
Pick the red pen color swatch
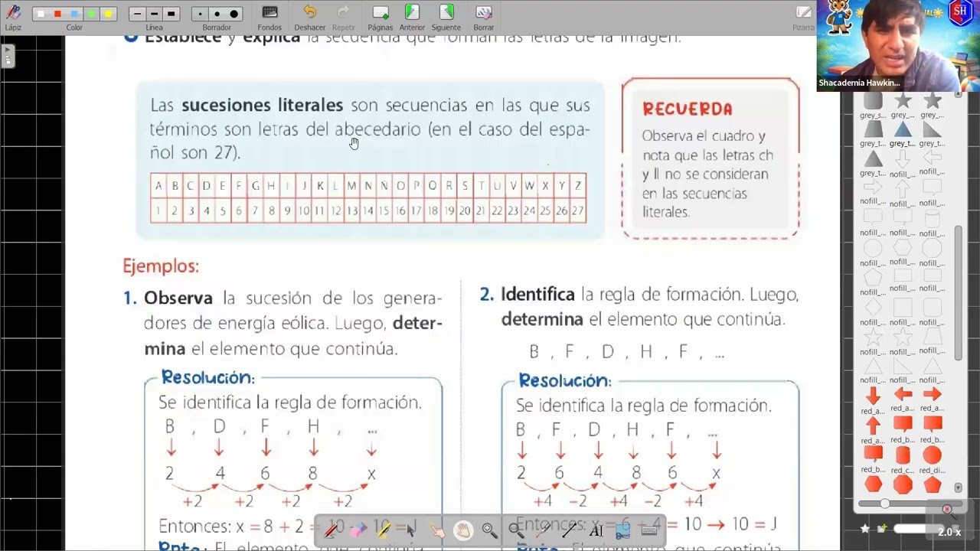coord(57,14)
